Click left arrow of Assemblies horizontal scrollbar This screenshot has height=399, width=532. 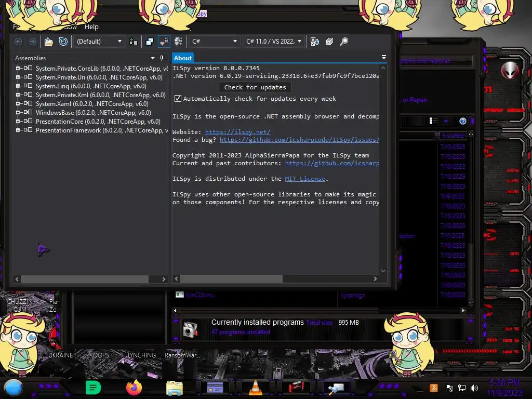pyautogui.click(x=17, y=279)
